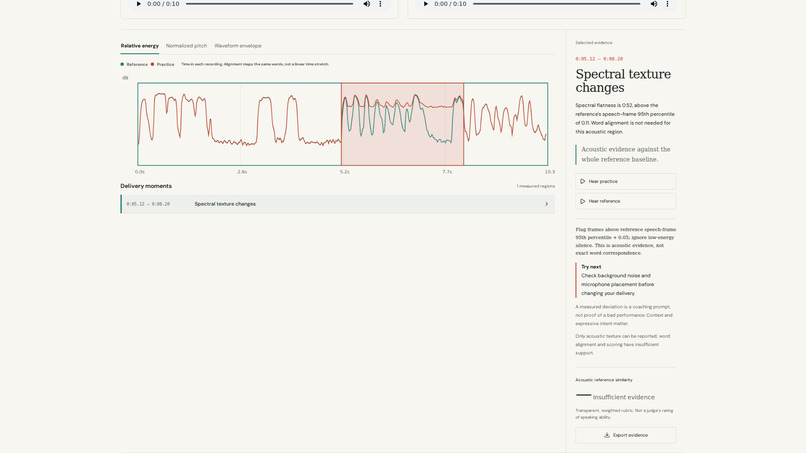Switch to the Waveform envelope tab
806x453 pixels.
(x=238, y=46)
